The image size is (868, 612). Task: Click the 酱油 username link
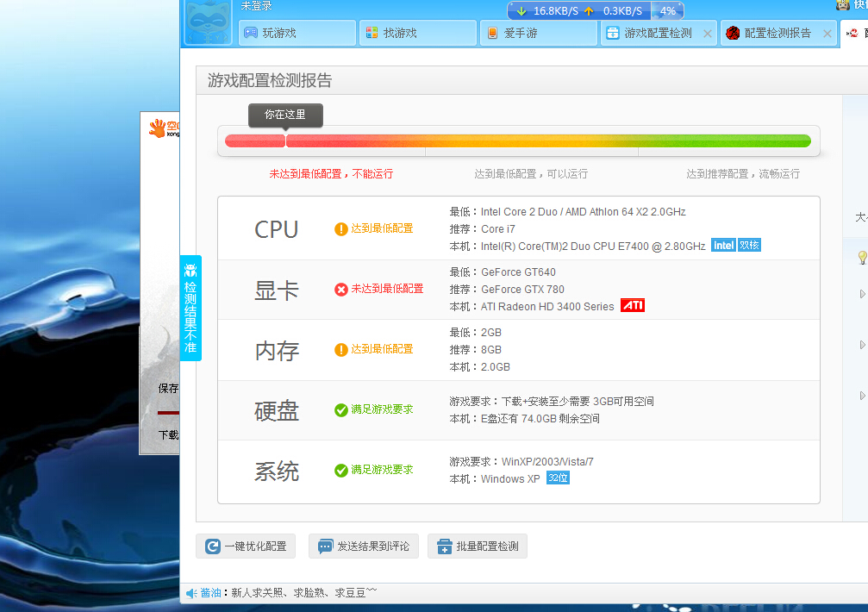coord(210,593)
